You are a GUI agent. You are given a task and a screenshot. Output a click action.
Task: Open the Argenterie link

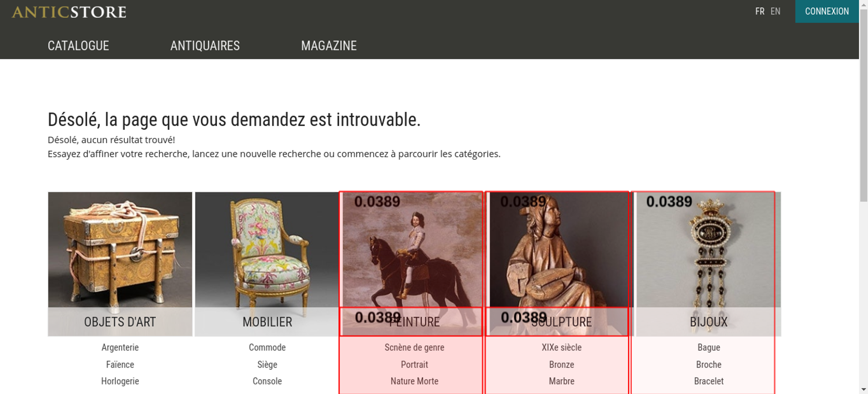tap(120, 348)
